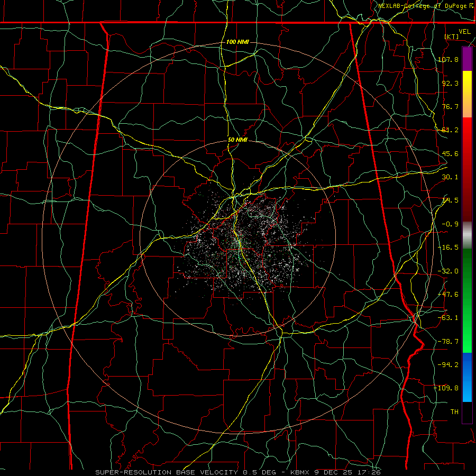Viewport: 476px width, 476px height.
Task: Click the green segment of the velocity color bar
Action: (467, 300)
